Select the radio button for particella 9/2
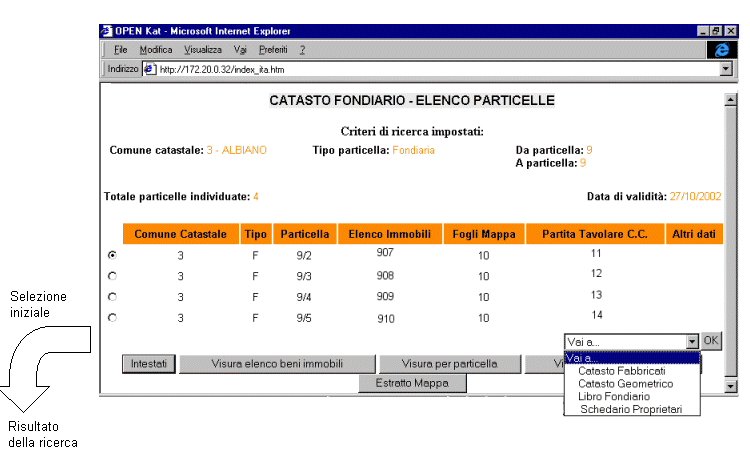The image size is (750, 450). pyautogui.click(x=111, y=255)
